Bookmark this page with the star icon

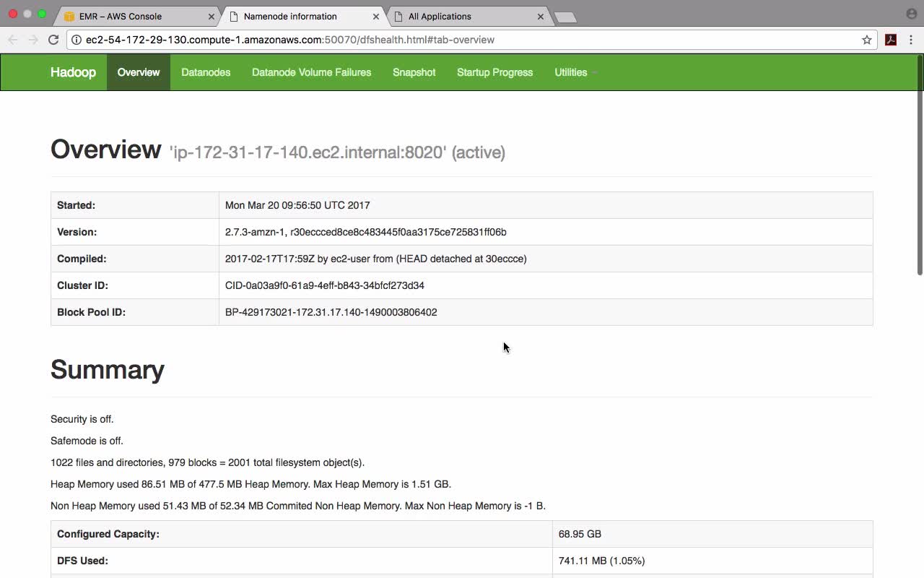tap(867, 40)
